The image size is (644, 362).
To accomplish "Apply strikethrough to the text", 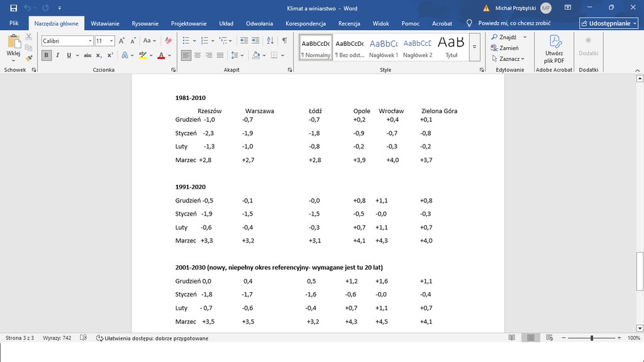I will [x=87, y=55].
